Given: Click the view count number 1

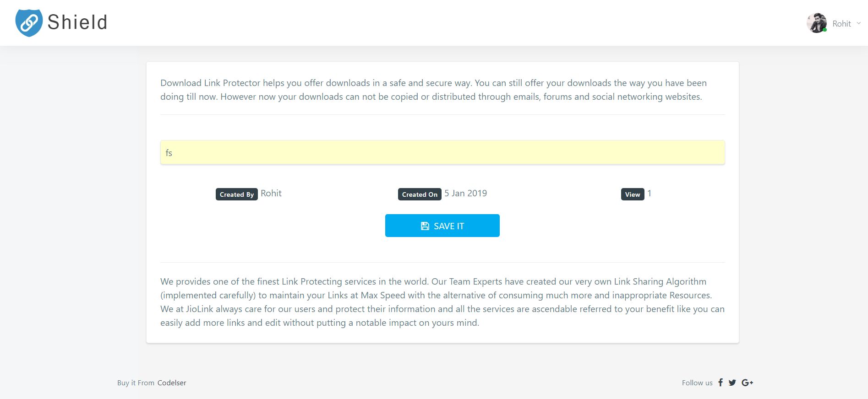Looking at the screenshot, I should coord(649,194).
